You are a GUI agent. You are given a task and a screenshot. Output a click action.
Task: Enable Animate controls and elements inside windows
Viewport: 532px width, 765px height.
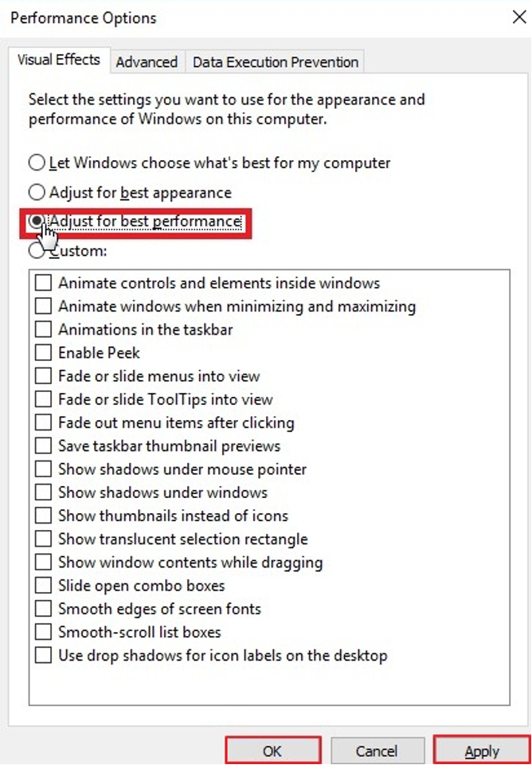coord(44,283)
